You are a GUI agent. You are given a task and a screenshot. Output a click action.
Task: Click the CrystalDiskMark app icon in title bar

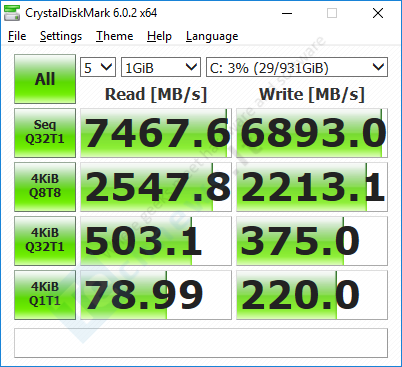click(12, 13)
